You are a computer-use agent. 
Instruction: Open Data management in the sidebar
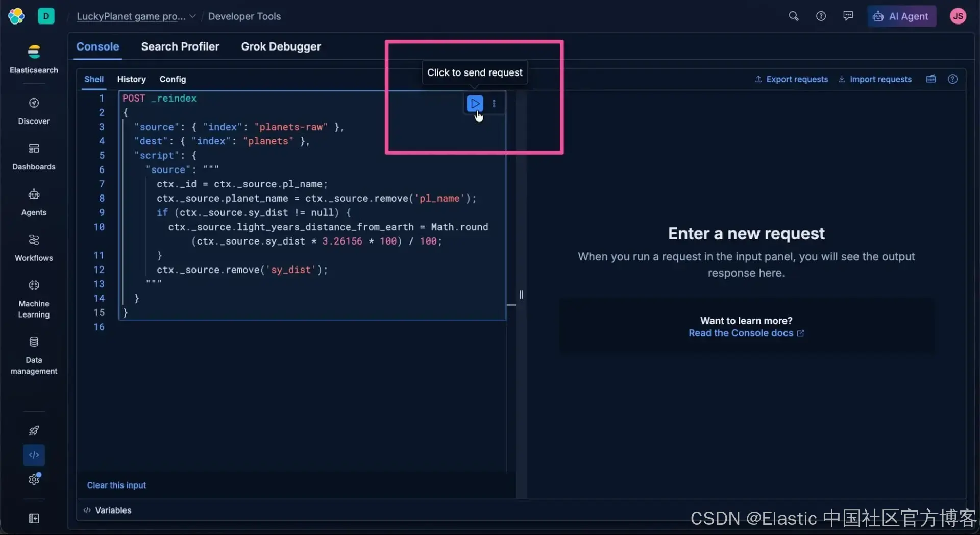(x=34, y=355)
